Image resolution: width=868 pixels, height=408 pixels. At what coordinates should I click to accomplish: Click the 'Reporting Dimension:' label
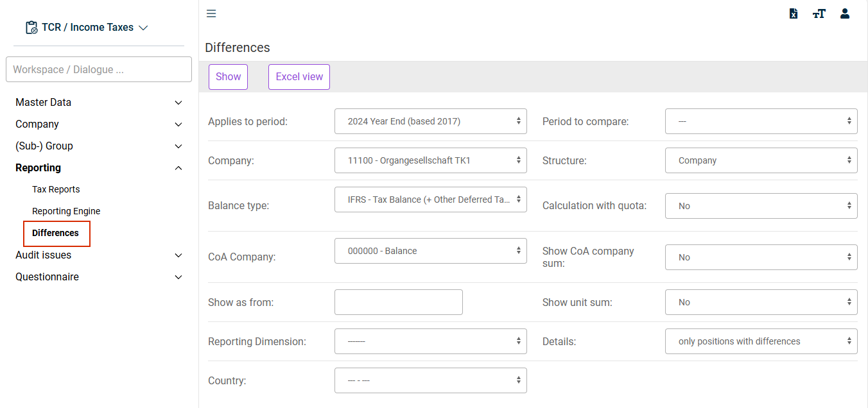(x=257, y=341)
